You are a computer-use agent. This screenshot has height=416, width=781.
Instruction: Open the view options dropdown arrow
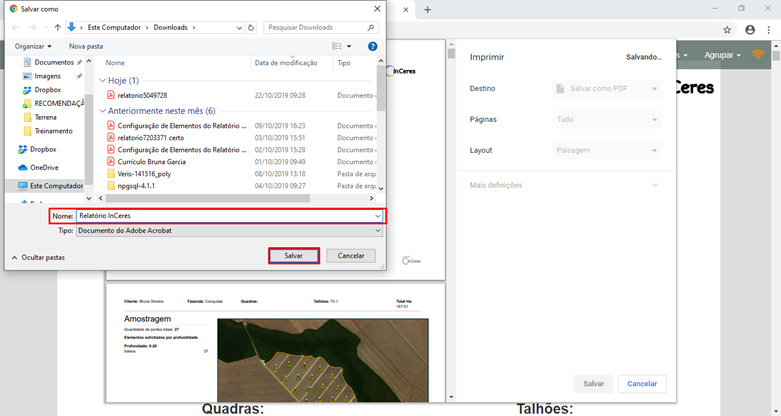[349, 46]
